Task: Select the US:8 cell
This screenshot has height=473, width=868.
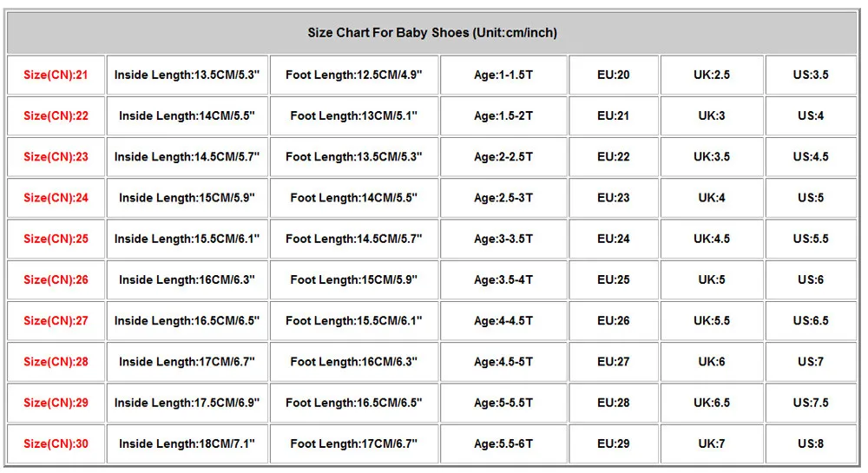Action: pos(811,443)
